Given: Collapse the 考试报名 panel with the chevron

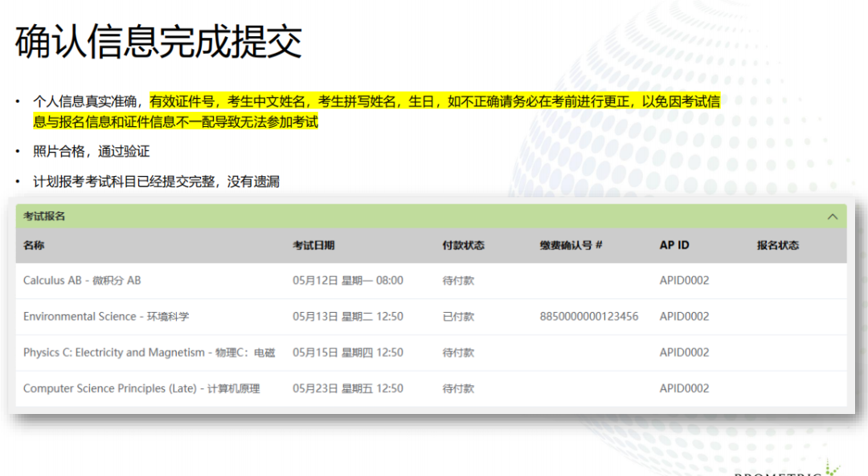Looking at the screenshot, I should [x=833, y=216].
